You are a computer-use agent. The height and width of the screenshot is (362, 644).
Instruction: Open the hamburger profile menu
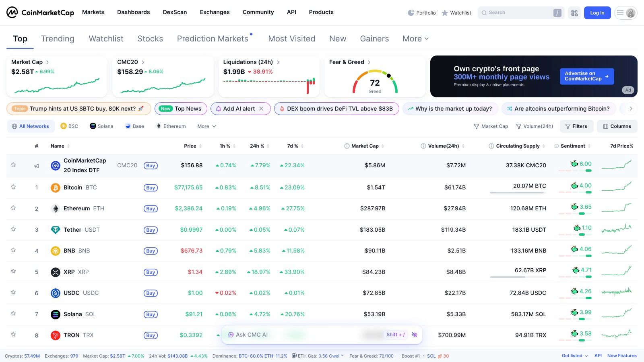(625, 13)
